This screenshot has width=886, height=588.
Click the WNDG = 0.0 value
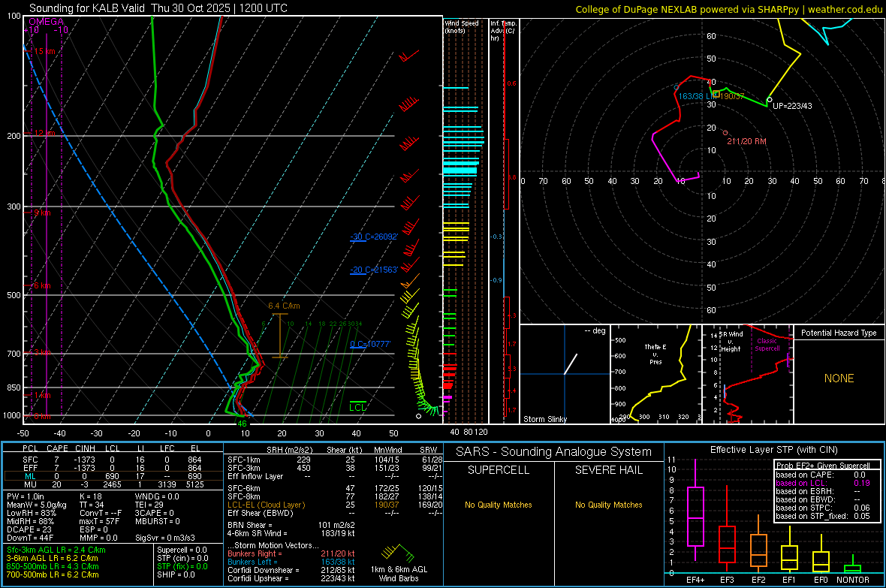click(x=157, y=496)
